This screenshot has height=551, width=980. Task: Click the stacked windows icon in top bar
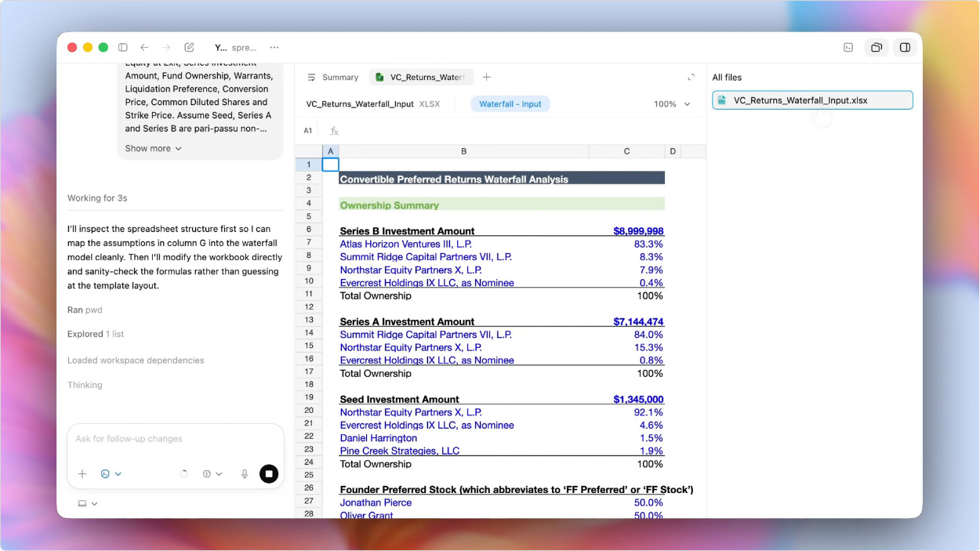(x=877, y=48)
